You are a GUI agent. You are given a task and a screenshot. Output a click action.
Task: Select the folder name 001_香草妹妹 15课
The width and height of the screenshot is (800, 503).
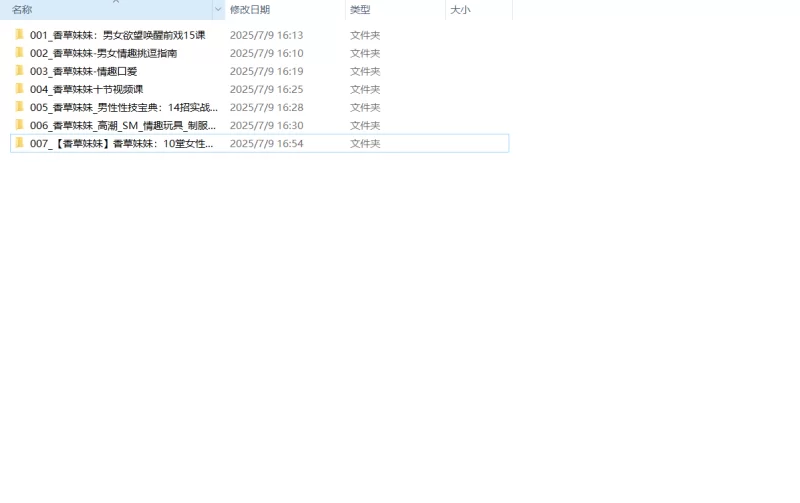click(x=117, y=35)
